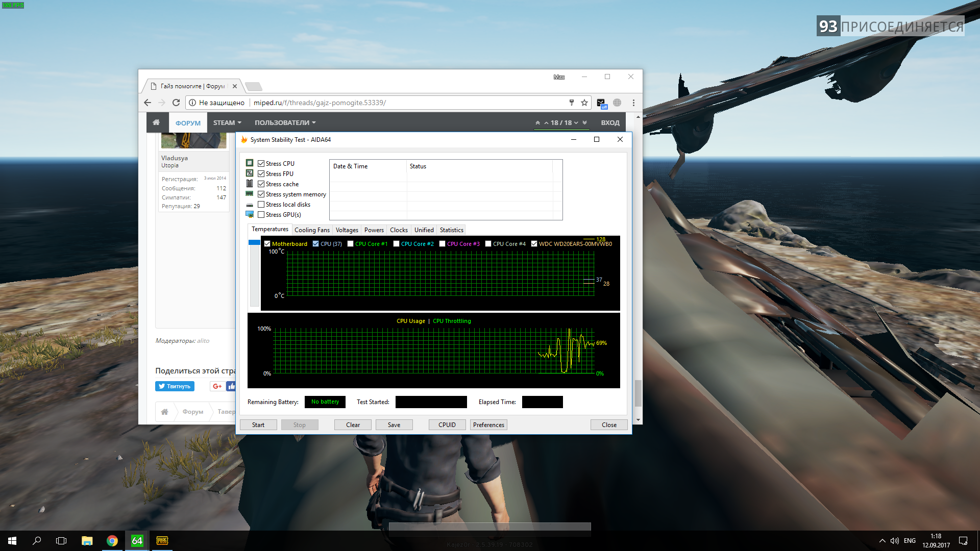Enable Stress local disks
This screenshot has width=980, height=551.
click(261, 205)
